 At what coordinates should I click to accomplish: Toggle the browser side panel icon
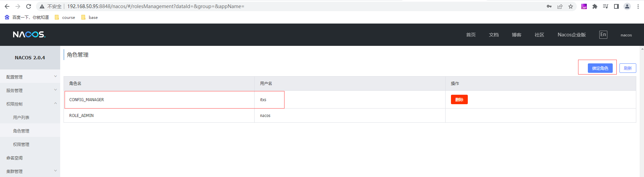(616, 6)
